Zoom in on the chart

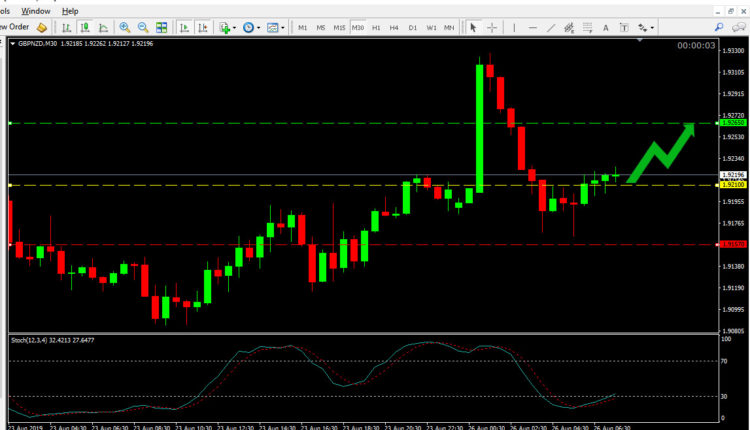[x=125, y=28]
